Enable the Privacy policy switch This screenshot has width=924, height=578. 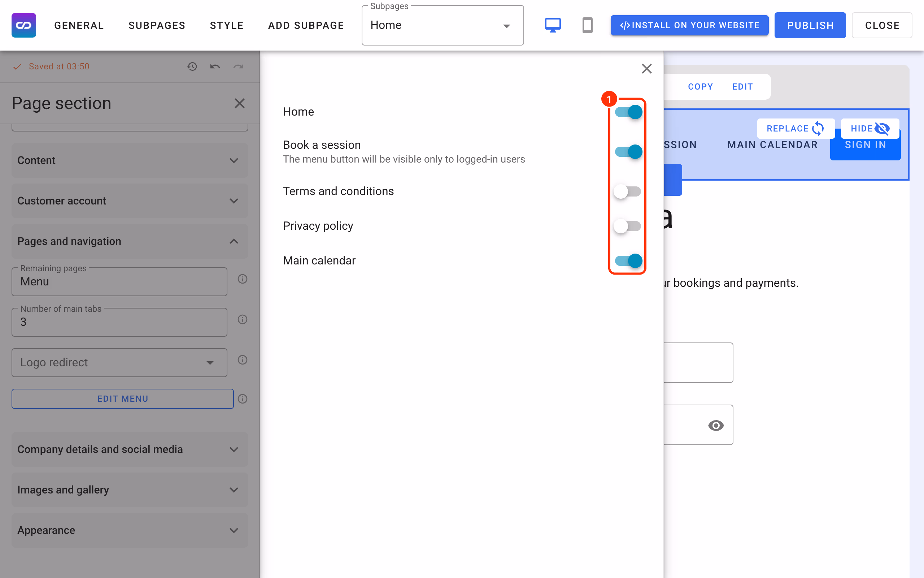[627, 226]
